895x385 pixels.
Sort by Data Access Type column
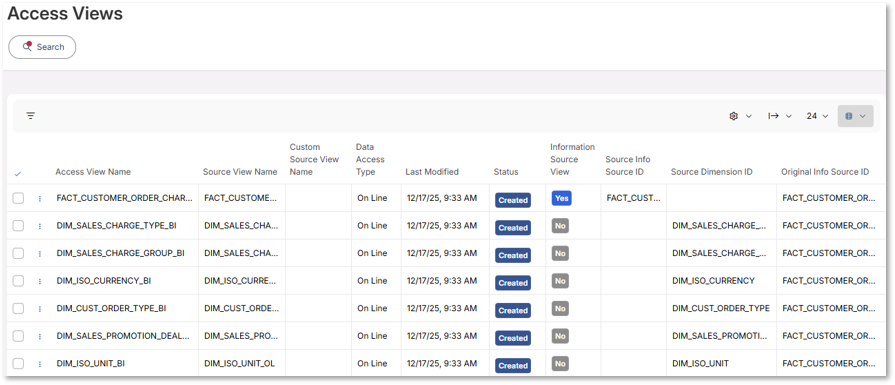(x=370, y=159)
